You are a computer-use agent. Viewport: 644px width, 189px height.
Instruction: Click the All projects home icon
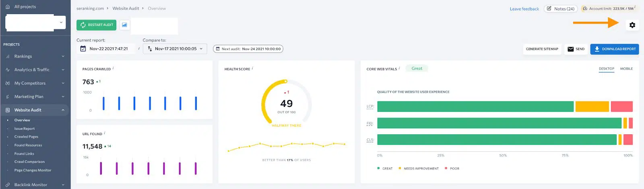pyautogui.click(x=7, y=7)
